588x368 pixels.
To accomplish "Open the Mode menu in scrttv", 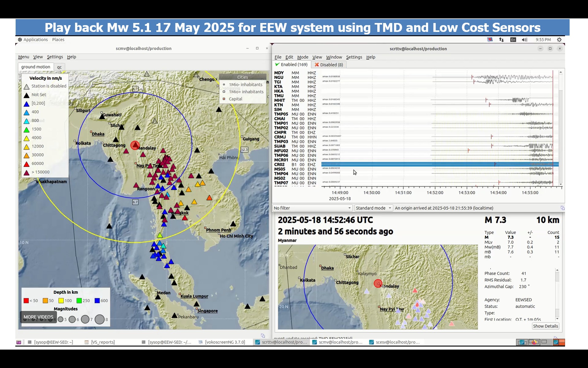I will click(x=303, y=57).
